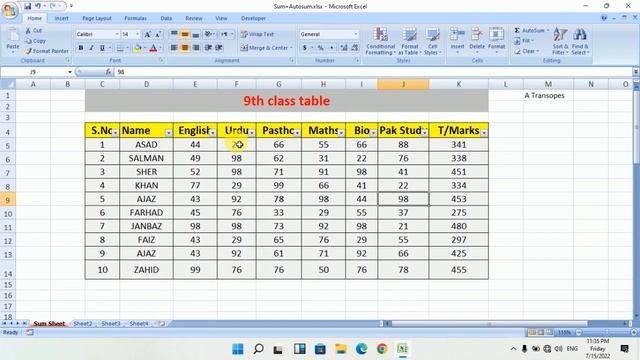
Task: Click AutoSum button
Action: [x=529, y=31]
